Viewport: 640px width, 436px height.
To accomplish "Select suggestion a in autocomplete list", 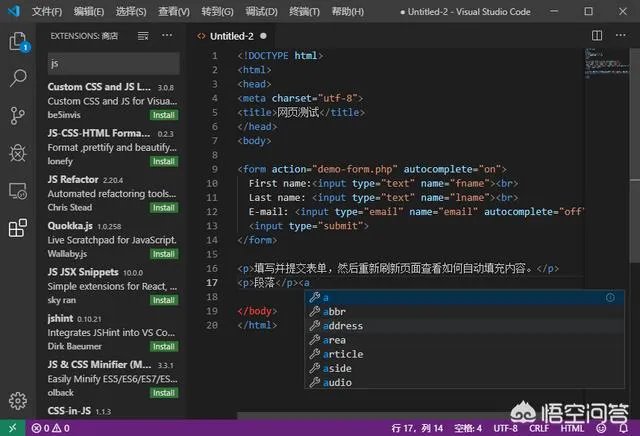I will click(464, 298).
